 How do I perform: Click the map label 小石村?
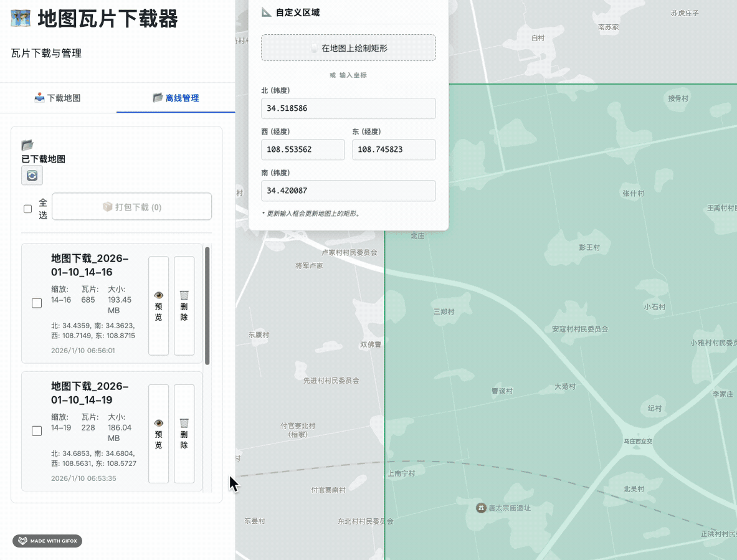(655, 306)
